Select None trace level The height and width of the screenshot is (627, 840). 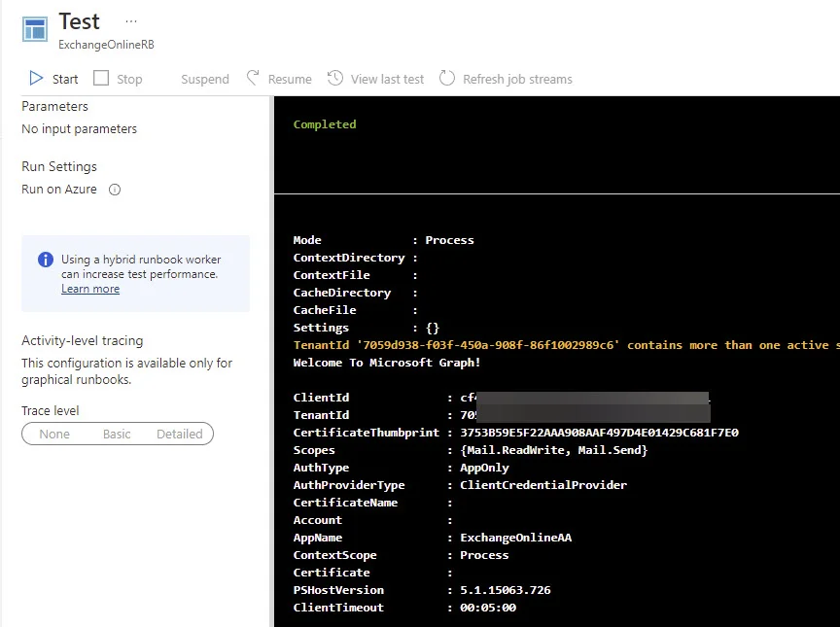(54, 434)
